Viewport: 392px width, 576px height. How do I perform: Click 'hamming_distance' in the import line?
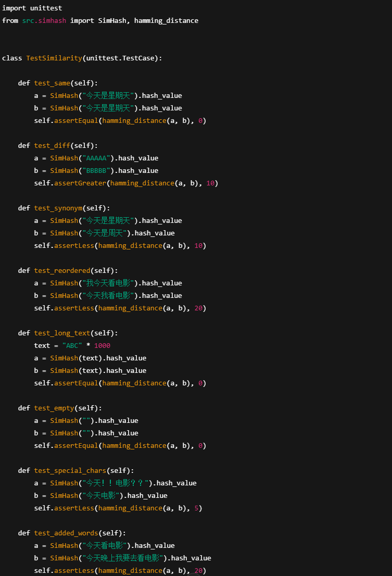tap(166, 21)
